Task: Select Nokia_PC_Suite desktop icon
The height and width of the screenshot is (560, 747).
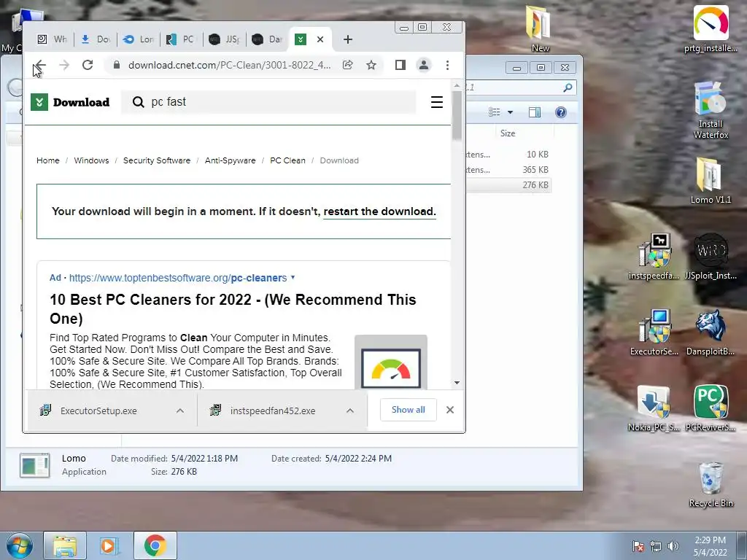Action: (x=654, y=408)
